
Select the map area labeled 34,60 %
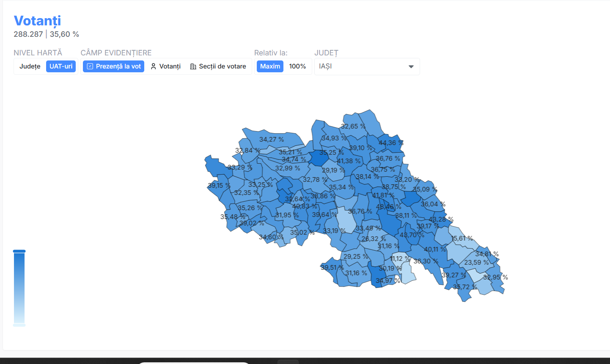pos(271,237)
